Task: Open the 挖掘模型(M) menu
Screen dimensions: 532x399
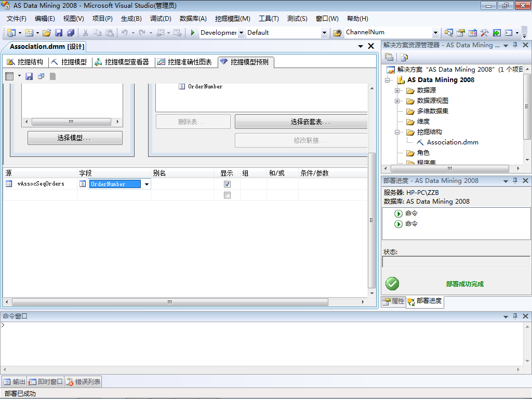Action: tap(232, 19)
